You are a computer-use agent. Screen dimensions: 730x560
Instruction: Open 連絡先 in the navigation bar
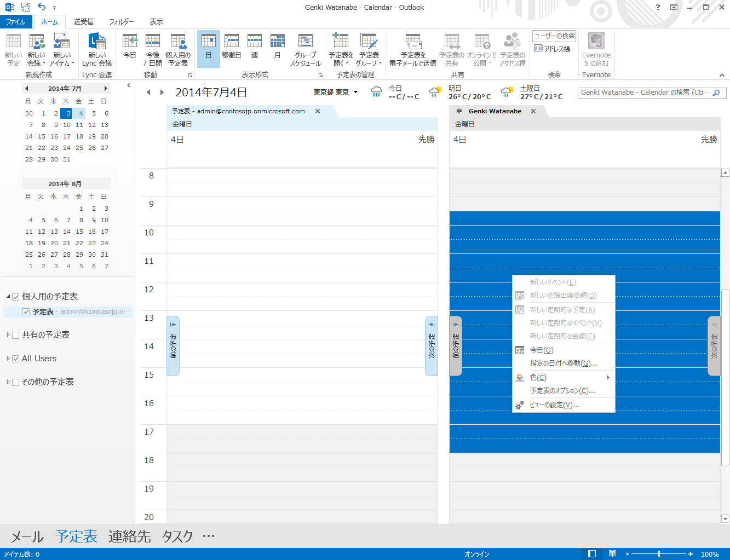pos(130,536)
